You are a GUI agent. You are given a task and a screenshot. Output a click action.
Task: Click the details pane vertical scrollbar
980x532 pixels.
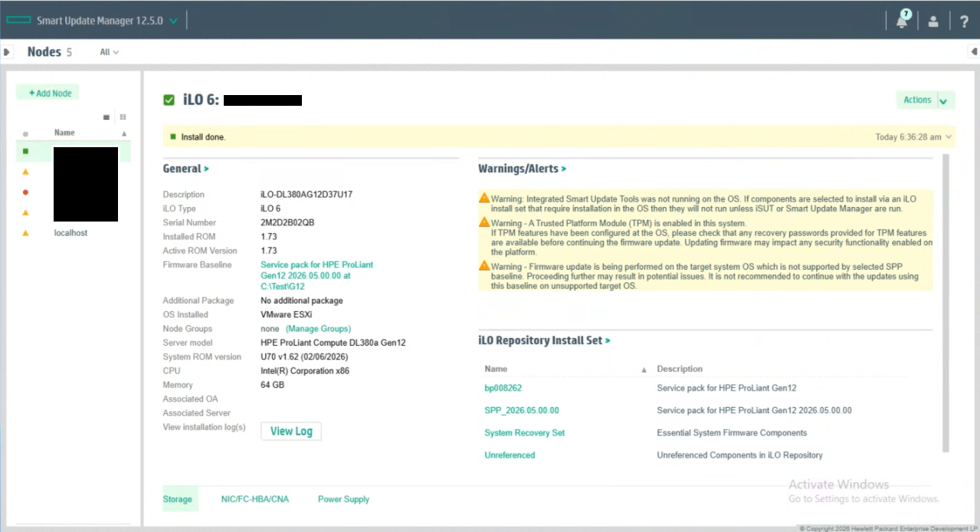945,303
